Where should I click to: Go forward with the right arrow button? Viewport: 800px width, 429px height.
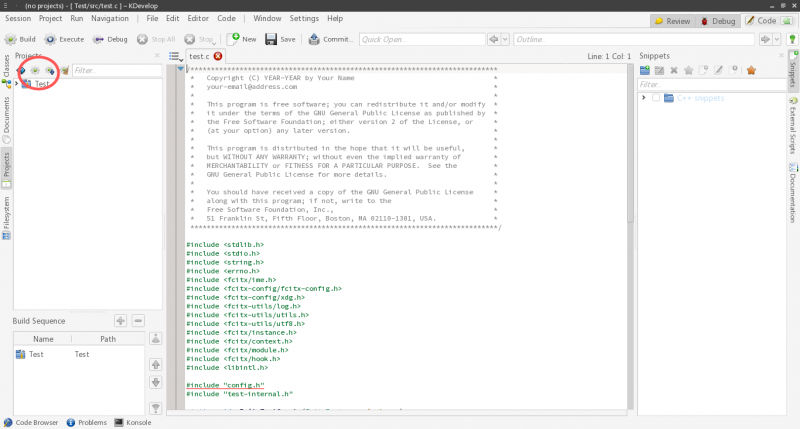765,39
